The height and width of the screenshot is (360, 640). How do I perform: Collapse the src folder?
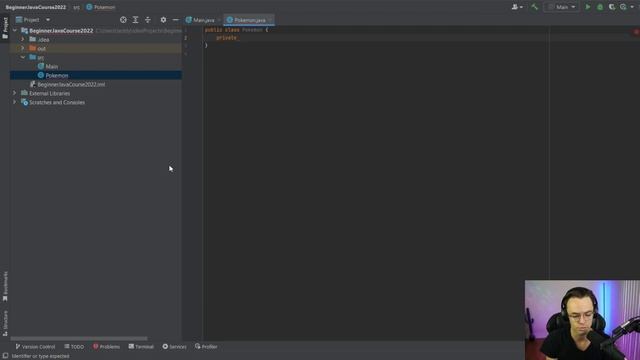click(23, 57)
